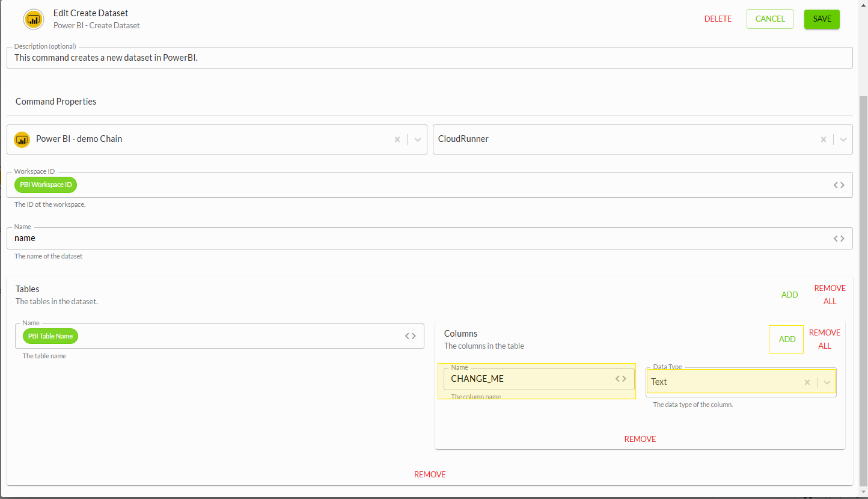Clear the CloudRunner selection
Viewport: 868px width, 499px height.
[824, 139]
